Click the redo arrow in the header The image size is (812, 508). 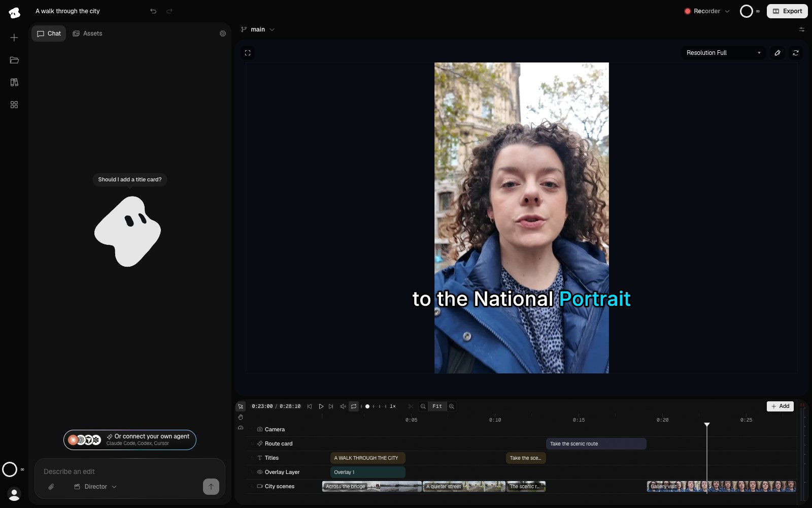point(170,11)
